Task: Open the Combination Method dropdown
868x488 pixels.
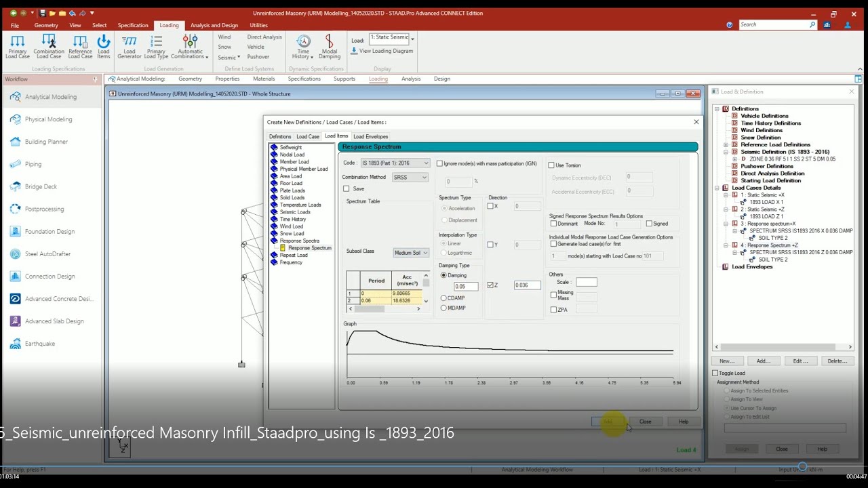Action: click(x=410, y=177)
